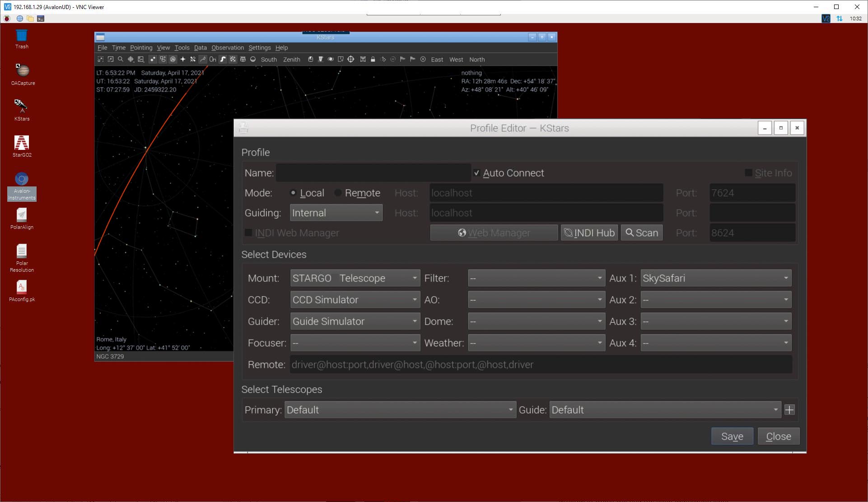Viewport: 868px width, 502px height.
Task: Open the Guiding 'Internal' dropdown
Action: click(x=336, y=213)
